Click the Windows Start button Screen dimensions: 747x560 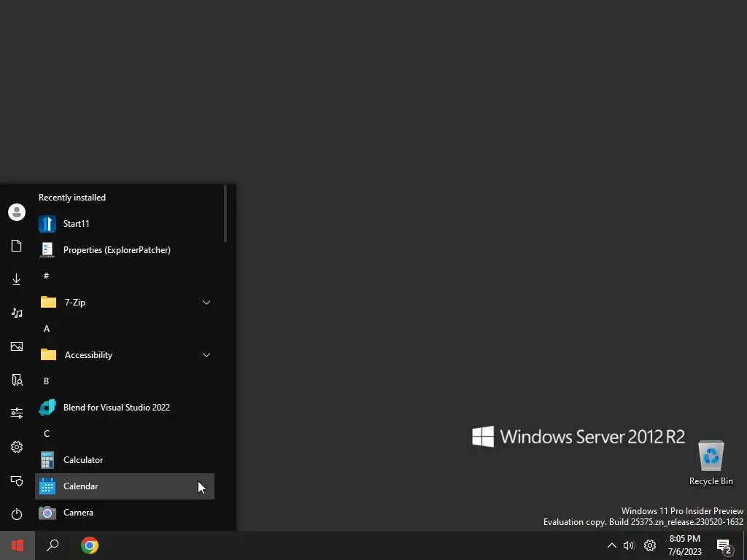click(x=18, y=545)
